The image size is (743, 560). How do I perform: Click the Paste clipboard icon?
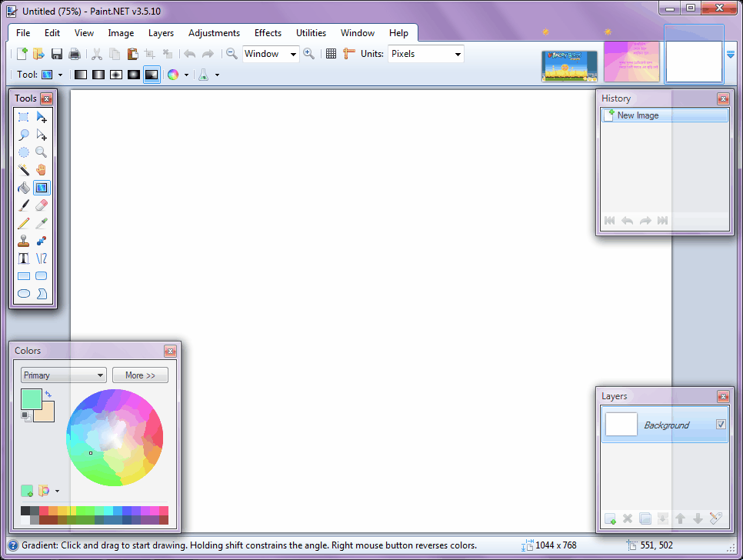pos(132,54)
